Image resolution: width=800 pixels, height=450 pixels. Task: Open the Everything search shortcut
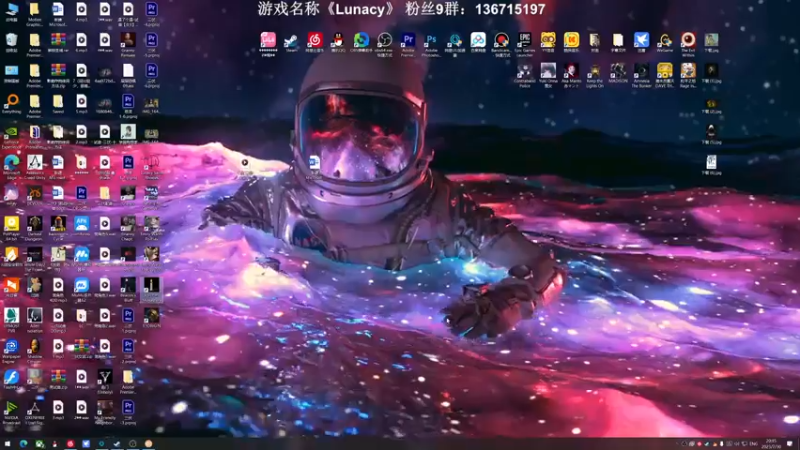pyautogui.click(x=11, y=104)
